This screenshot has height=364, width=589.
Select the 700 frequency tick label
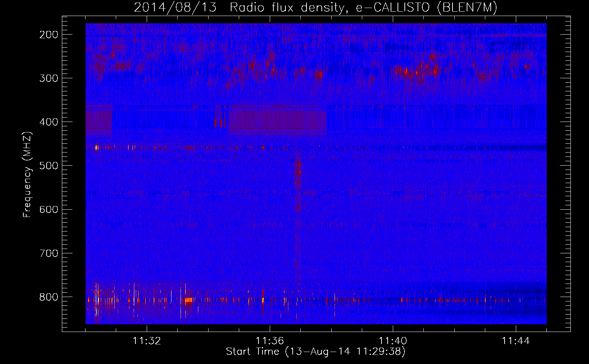[49, 253]
